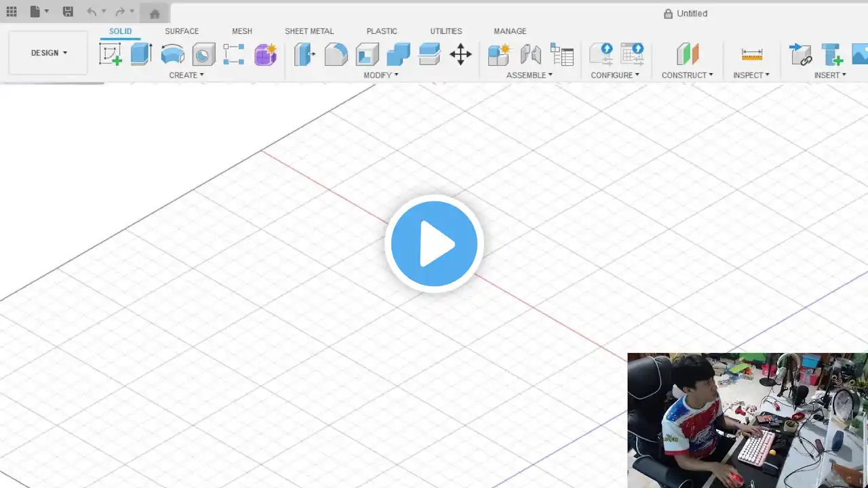Click the webcam overlay thumbnail
868x488 pixels.
(747, 420)
